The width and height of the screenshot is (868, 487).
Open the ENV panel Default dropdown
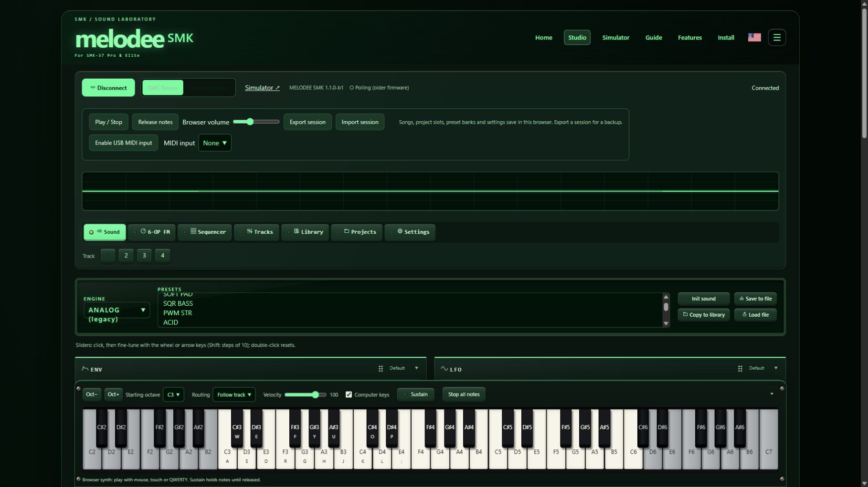(404, 368)
